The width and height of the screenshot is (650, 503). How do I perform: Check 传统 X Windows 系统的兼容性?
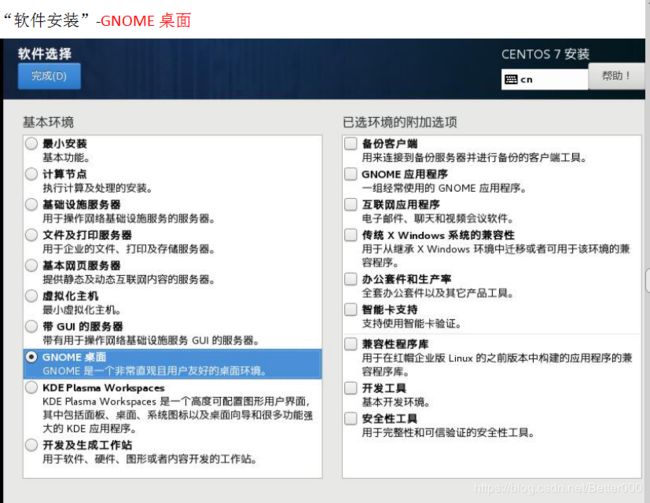click(351, 235)
